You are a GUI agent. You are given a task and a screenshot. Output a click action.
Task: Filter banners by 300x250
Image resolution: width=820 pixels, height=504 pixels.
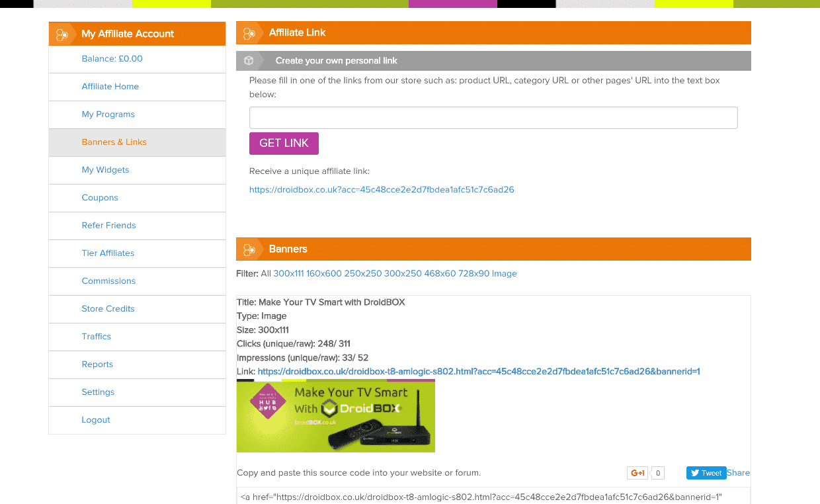click(x=403, y=273)
